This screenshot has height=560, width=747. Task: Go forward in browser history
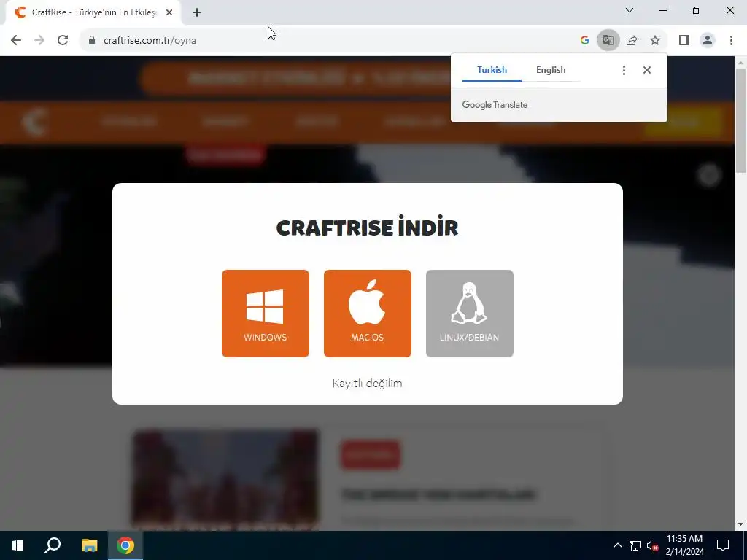click(39, 41)
